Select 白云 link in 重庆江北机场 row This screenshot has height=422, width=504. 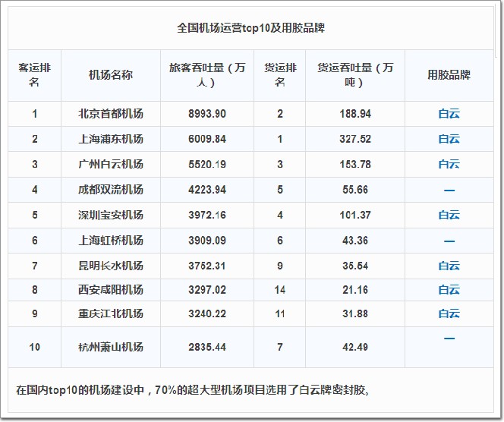coord(449,313)
